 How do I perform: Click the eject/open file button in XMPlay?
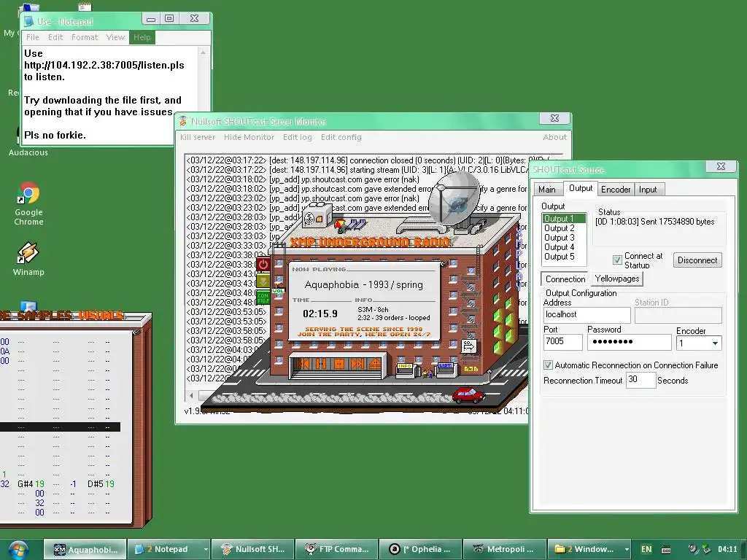(x=374, y=364)
